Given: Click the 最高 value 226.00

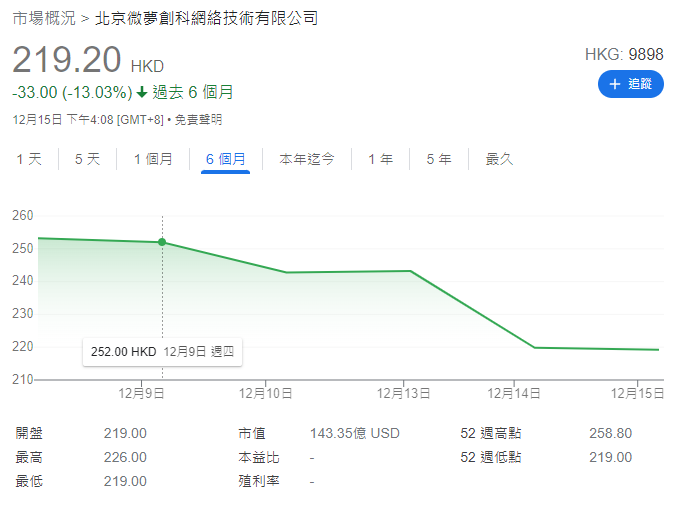Looking at the screenshot, I should click(125, 457).
